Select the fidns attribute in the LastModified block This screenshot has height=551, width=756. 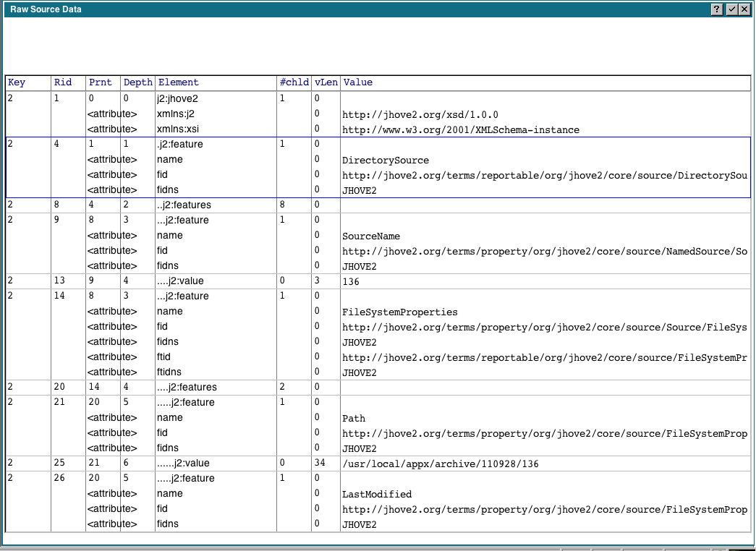pyautogui.click(x=167, y=524)
